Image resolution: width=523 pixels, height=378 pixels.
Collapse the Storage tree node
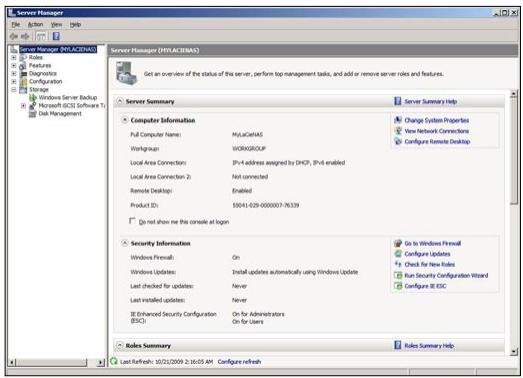pyautogui.click(x=14, y=89)
